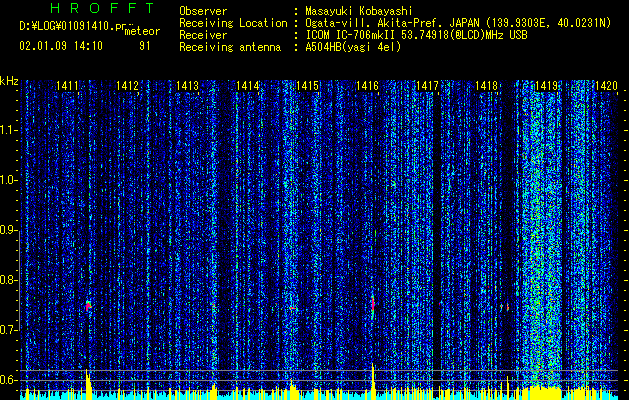Viewport: 629px width, 400px height.
Task: Click the kHz axis unit label
Action: click(9, 81)
